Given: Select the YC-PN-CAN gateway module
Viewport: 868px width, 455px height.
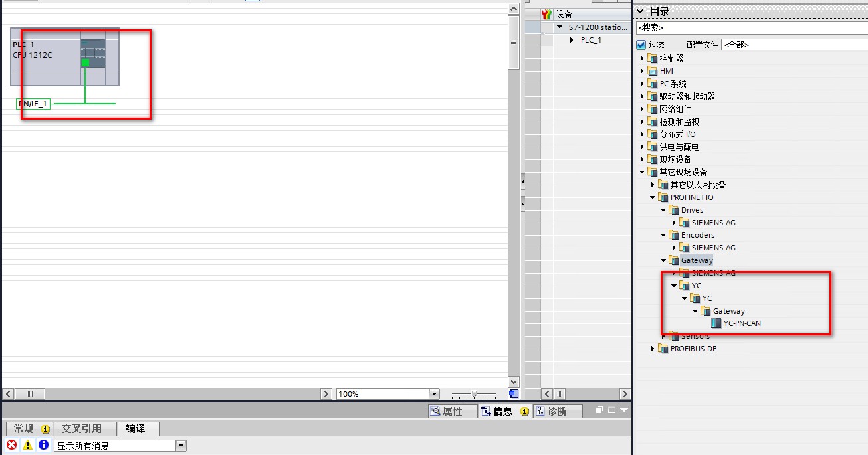Looking at the screenshot, I should click(742, 323).
